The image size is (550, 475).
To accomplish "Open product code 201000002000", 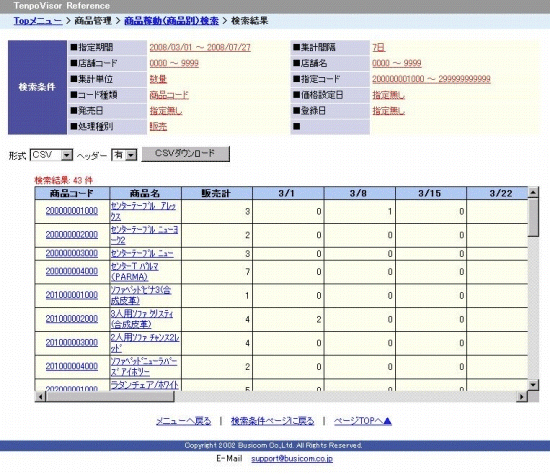I will pos(72,319).
